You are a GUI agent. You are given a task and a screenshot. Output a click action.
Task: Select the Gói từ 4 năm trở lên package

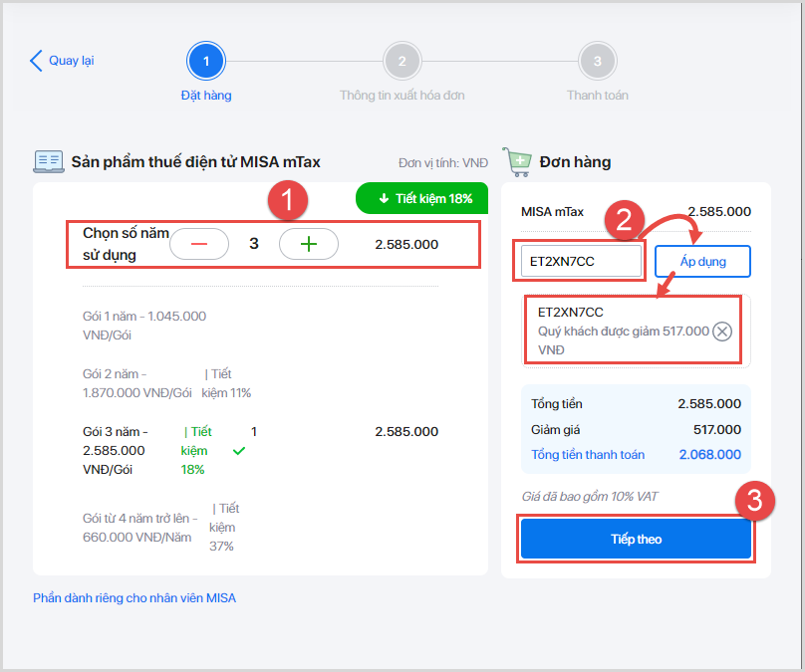pyautogui.click(x=140, y=528)
